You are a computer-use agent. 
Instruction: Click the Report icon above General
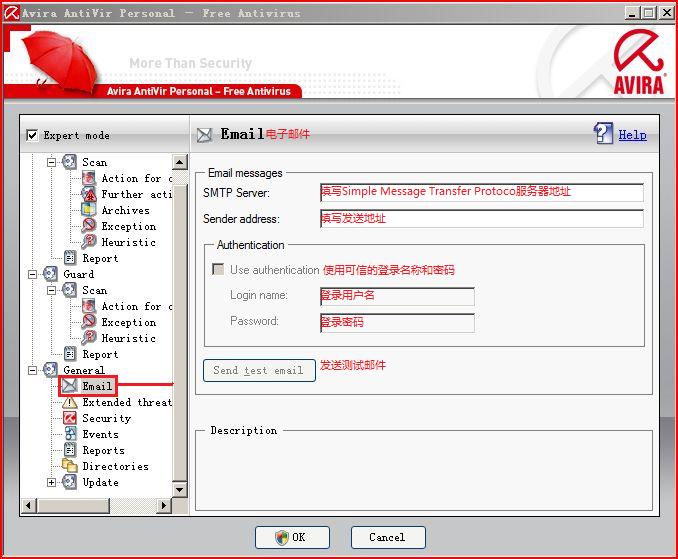coord(70,354)
